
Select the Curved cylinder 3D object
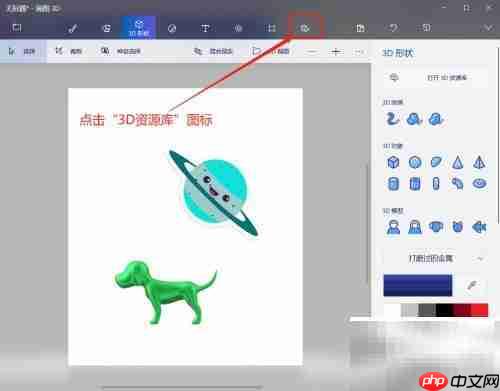(x=458, y=184)
